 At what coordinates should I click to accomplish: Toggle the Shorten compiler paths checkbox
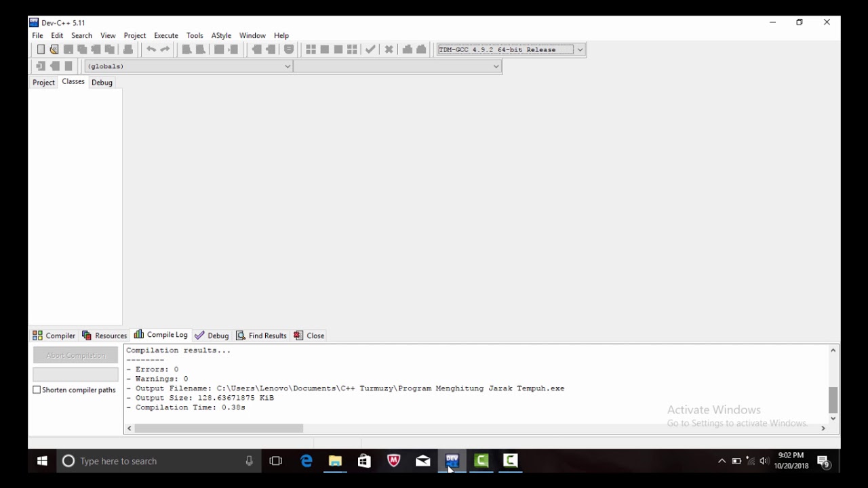(37, 390)
